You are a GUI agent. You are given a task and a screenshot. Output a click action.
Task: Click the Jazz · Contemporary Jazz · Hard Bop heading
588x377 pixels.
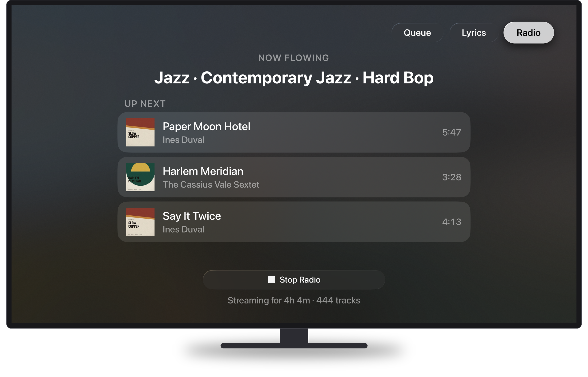click(294, 78)
